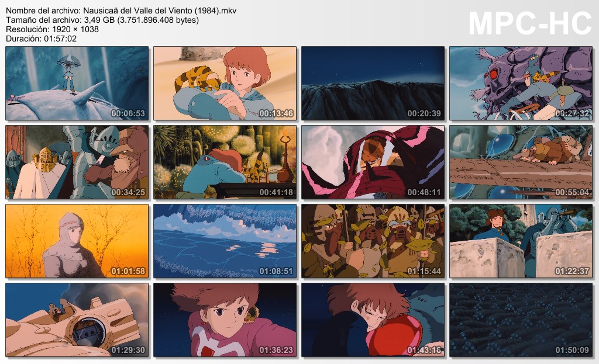Click the file name Nausicaä del Valle line
This screenshot has width=599, height=364.
tap(121, 11)
